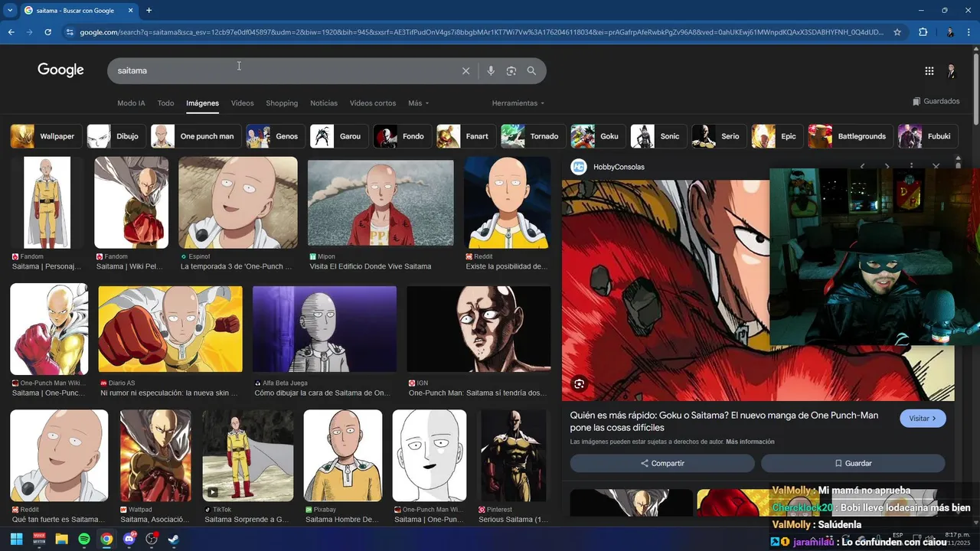Open the Windows Start menu

(x=16, y=539)
